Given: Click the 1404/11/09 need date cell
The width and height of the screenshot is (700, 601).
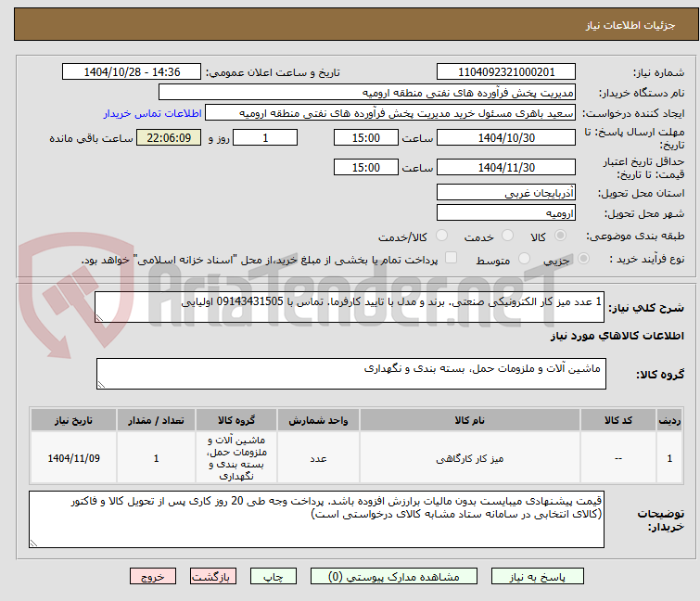Looking at the screenshot, I should [x=73, y=458].
